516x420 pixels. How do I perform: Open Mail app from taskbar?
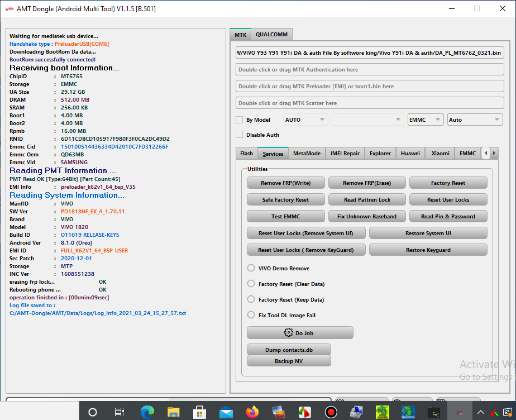226,412
